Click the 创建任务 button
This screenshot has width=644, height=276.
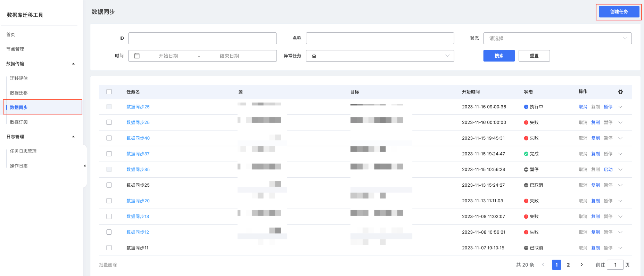pyautogui.click(x=619, y=11)
